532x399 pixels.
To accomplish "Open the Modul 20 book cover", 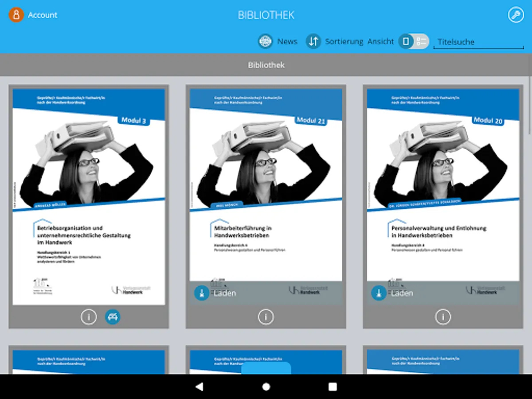I will point(443,197).
